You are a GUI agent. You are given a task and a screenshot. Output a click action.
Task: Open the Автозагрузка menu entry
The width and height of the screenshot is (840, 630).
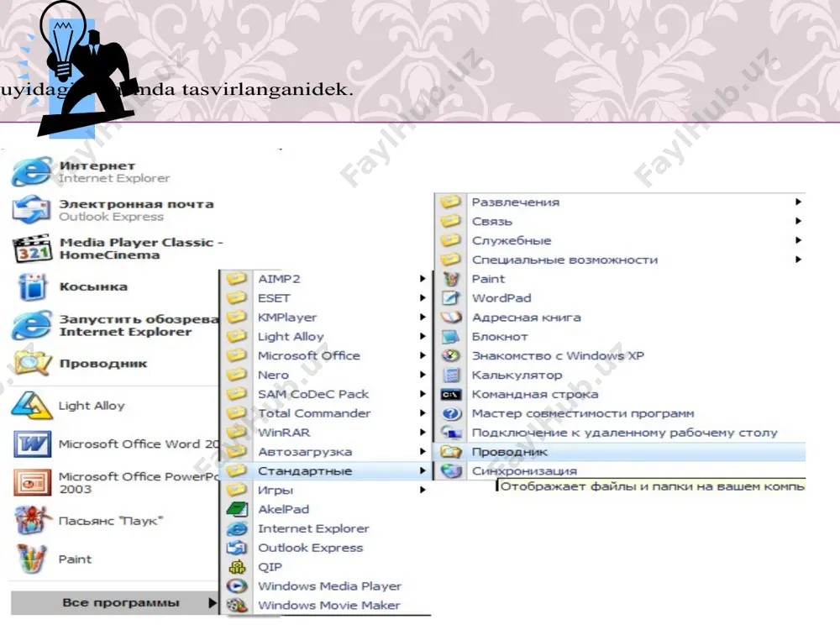pyautogui.click(x=326, y=452)
